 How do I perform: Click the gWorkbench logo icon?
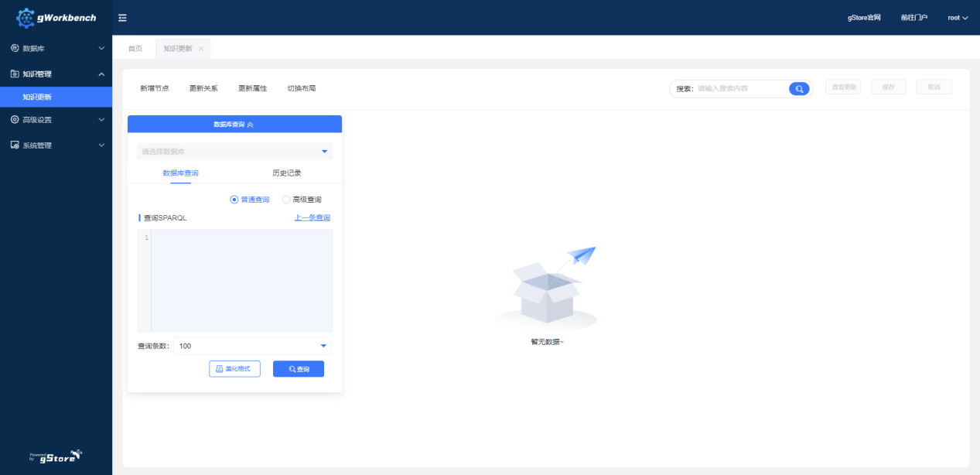[x=26, y=18]
